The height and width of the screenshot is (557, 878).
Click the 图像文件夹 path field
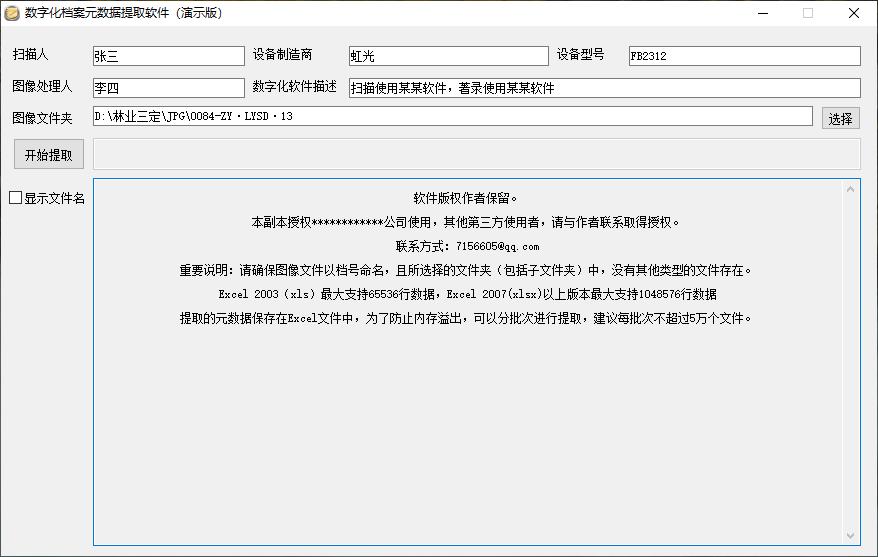point(452,117)
